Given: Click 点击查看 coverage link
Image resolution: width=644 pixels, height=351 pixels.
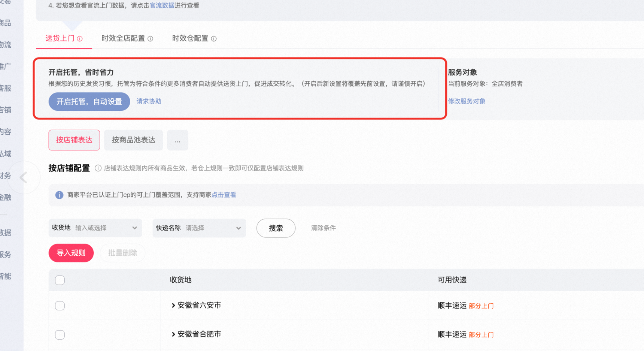Looking at the screenshot, I should pyautogui.click(x=224, y=195).
